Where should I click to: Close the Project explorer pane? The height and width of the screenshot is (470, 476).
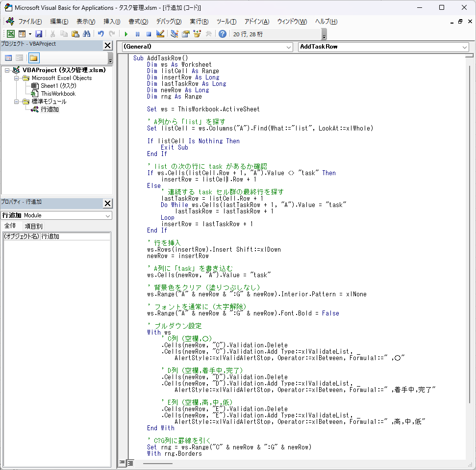pos(107,46)
